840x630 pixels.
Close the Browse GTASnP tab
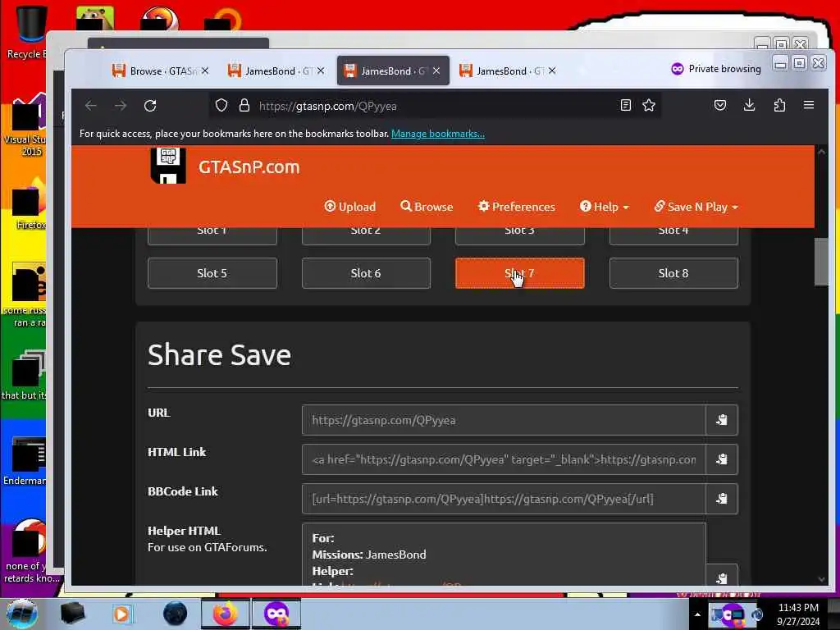(x=204, y=71)
